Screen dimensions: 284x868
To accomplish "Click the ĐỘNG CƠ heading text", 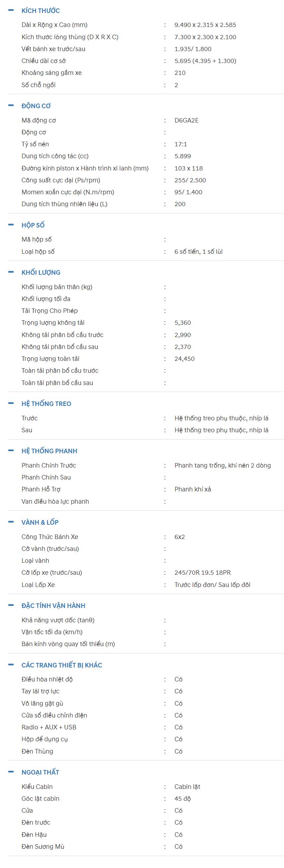I will coord(36,106).
